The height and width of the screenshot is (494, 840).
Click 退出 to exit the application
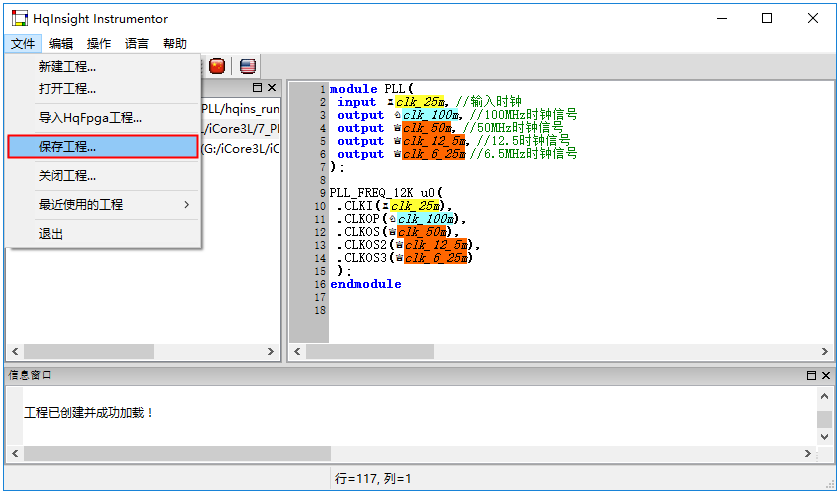coord(51,234)
